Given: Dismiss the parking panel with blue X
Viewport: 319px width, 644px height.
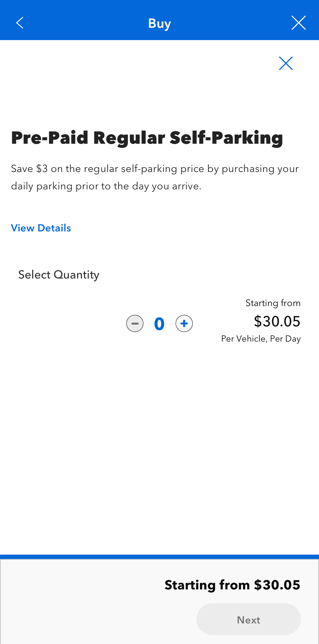Looking at the screenshot, I should tap(286, 63).
